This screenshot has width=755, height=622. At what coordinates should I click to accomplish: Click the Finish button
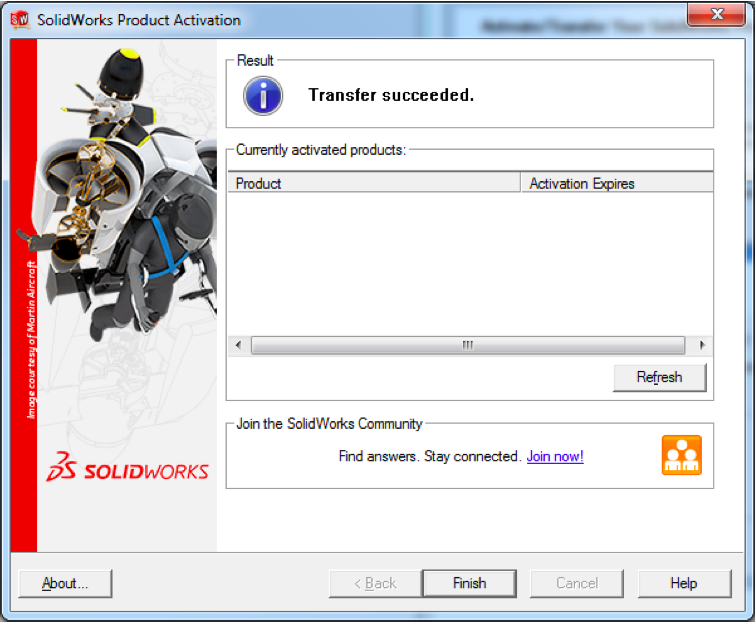pyautogui.click(x=469, y=583)
